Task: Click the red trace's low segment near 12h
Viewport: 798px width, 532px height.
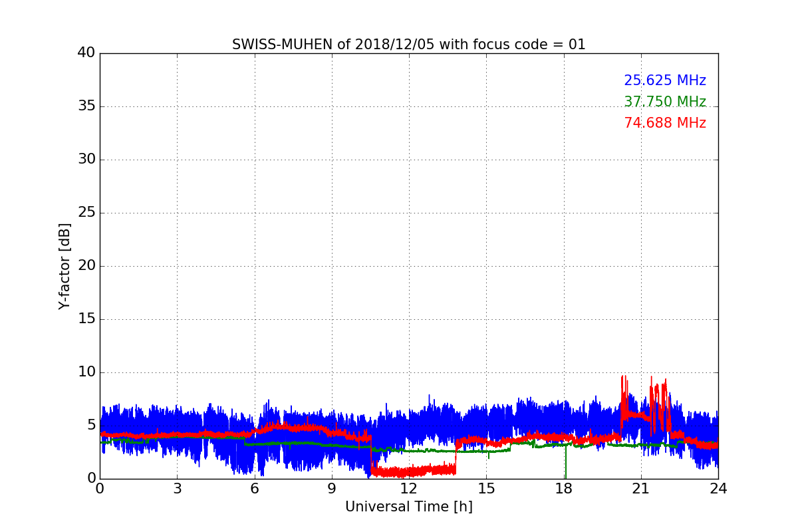Action: 409,471
